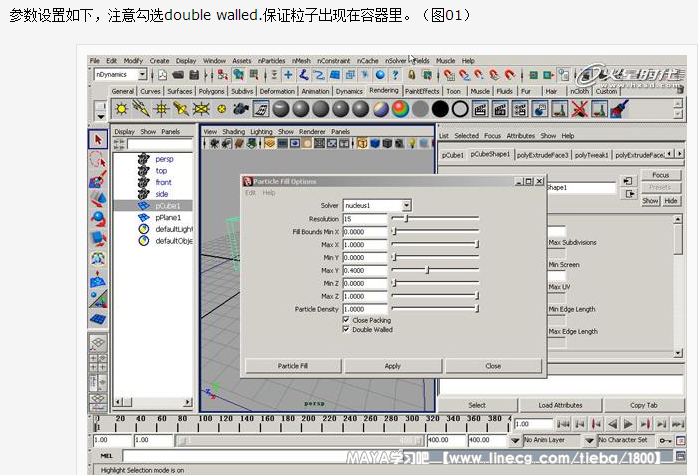Select the arrow Select tool in the toolbox

98,140
